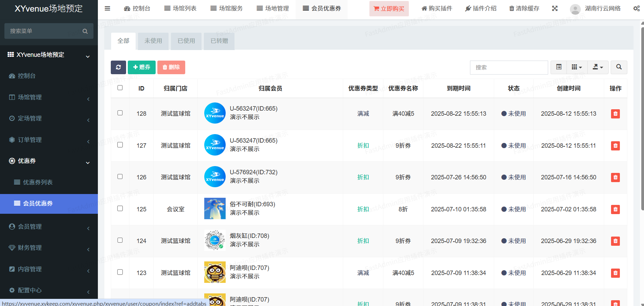Viewport: 644px width, 306px height.
Task: Focus the table 搜索 input field
Action: coord(509,67)
